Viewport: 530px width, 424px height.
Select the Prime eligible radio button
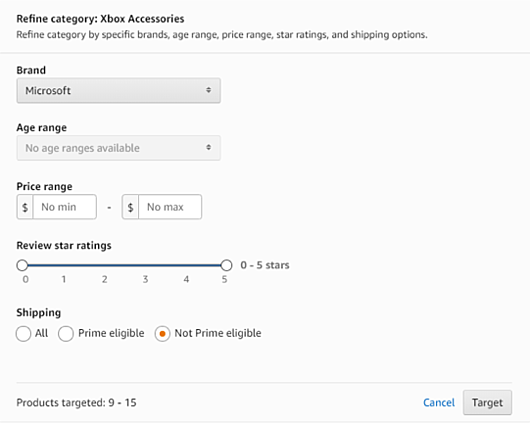tap(66, 334)
